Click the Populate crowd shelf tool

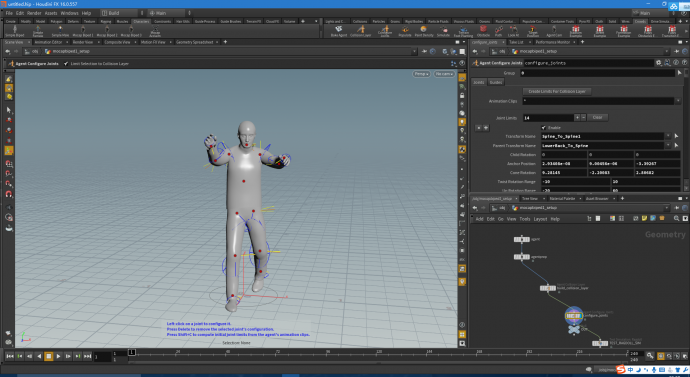(x=404, y=31)
